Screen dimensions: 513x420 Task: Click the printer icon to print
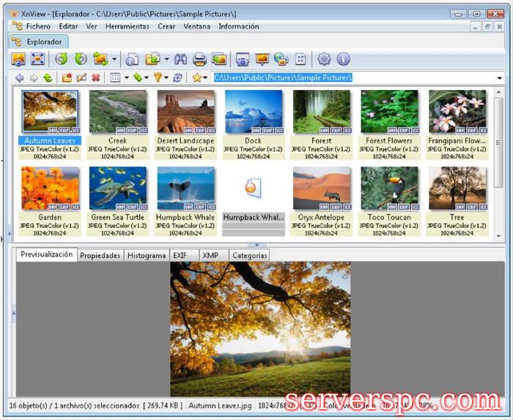(x=199, y=59)
